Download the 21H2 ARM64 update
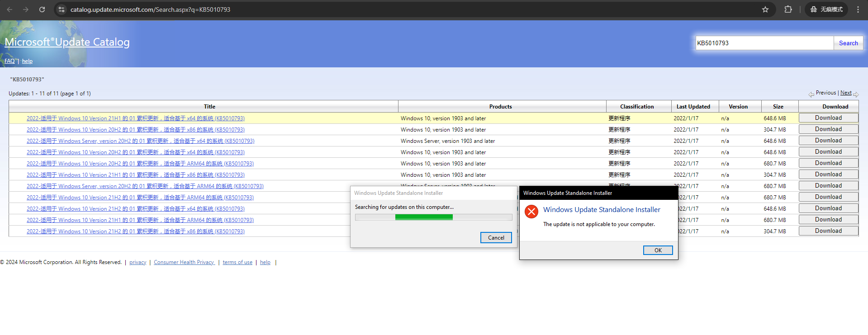The width and height of the screenshot is (868, 335). coord(828,197)
